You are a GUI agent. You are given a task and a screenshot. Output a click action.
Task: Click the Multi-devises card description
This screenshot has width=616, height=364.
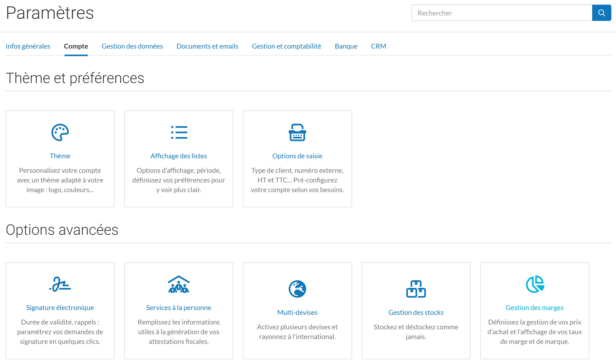pyautogui.click(x=297, y=332)
